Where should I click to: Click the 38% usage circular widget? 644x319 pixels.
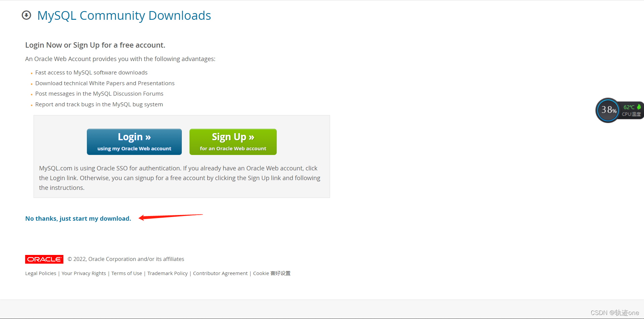(608, 110)
